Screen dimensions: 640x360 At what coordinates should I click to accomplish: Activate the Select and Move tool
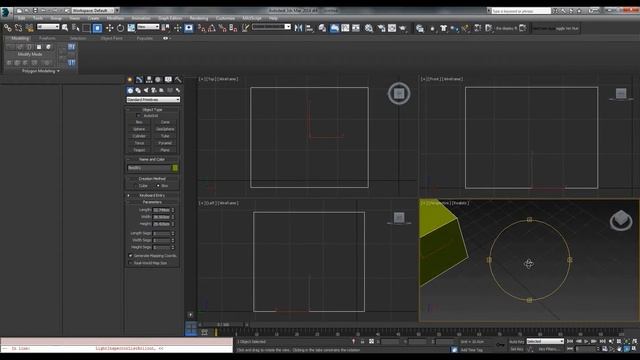[x=109, y=28]
